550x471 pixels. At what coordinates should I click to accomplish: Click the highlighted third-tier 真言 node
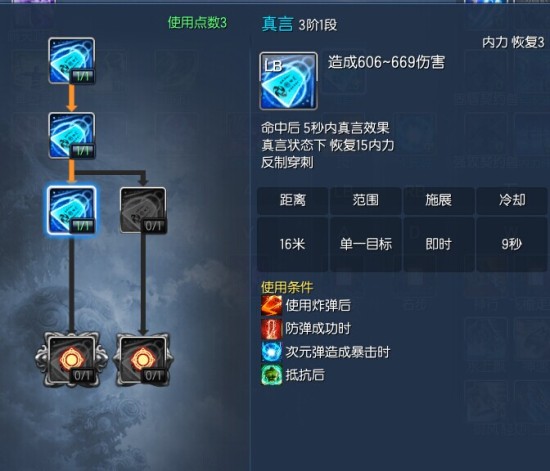click(72, 210)
